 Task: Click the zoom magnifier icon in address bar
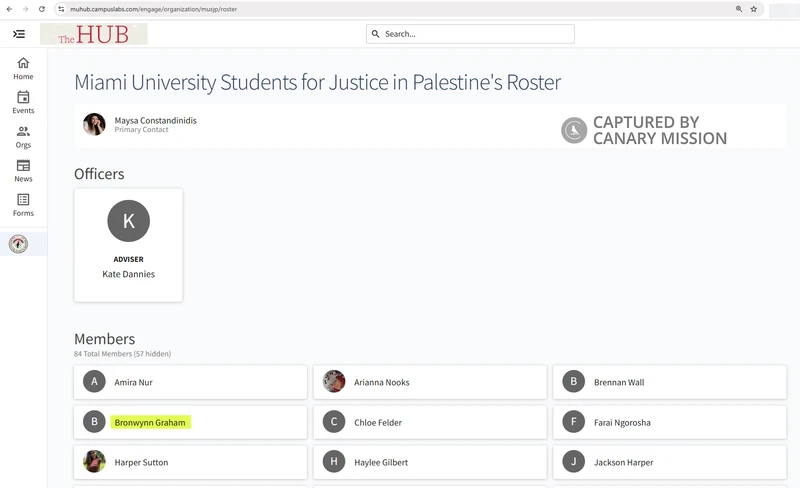[739, 9]
